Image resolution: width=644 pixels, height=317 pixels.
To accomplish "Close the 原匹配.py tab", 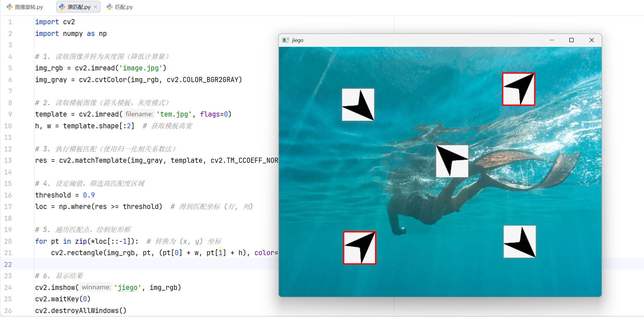I will 95,7.
